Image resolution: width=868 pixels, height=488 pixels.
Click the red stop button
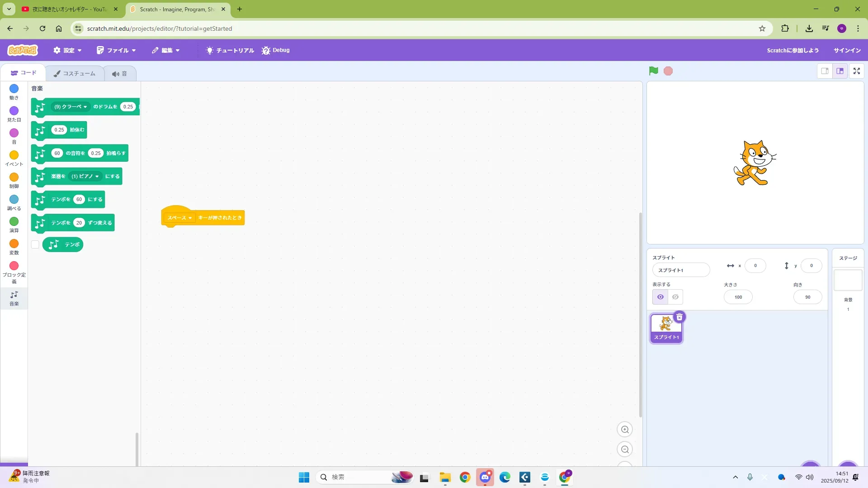tap(668, 71)
